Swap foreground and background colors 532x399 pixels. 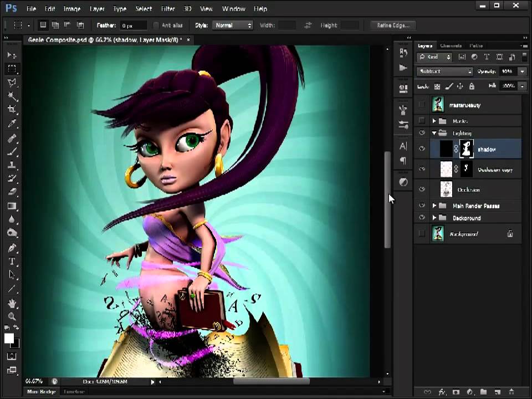[x=16, y=328]
